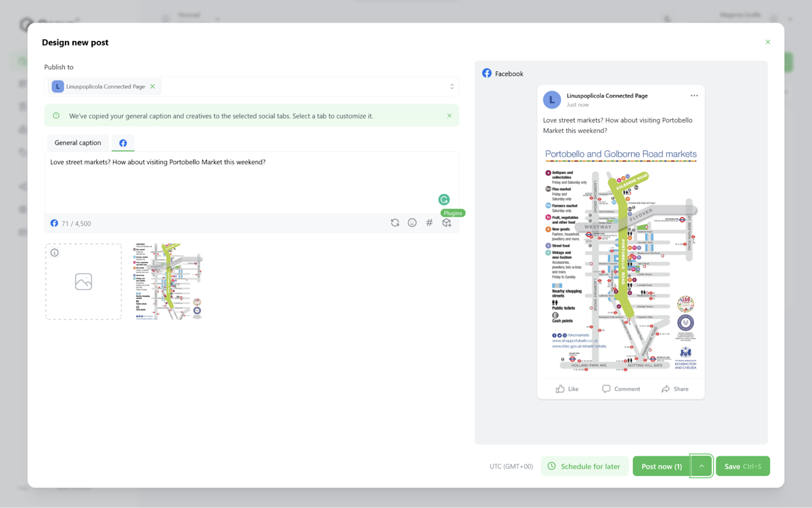Click the Linuspoplicola avatar in preview
This screenshot has height=508, width=812.
pyautogui.click(x=552, y=100)
